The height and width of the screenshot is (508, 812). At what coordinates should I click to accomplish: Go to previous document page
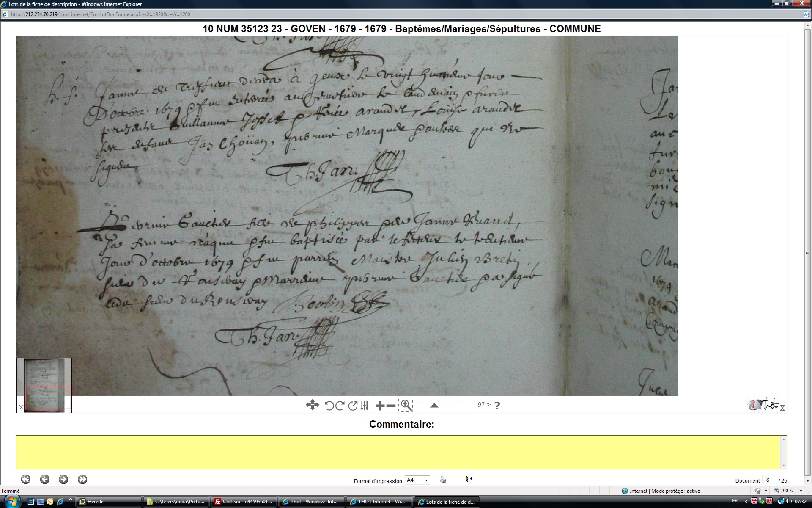45,479
